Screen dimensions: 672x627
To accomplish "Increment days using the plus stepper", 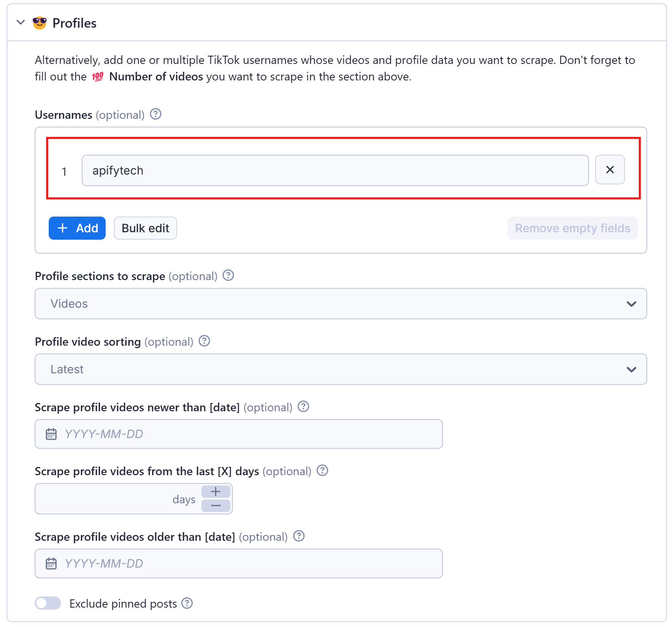I will pos(215,491).
